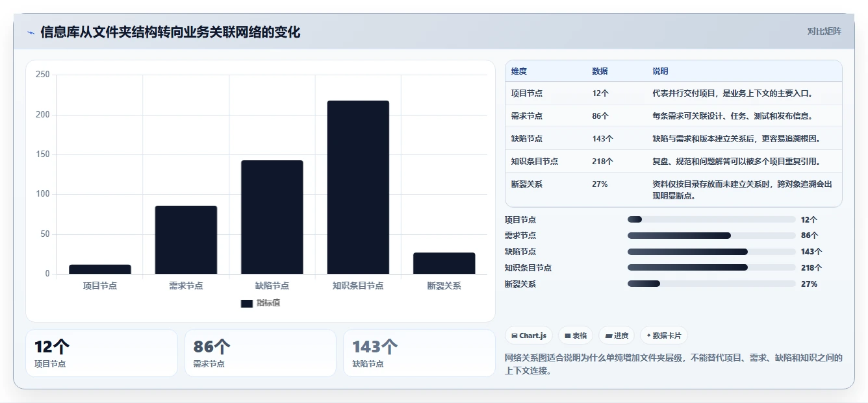Click the 知识条目节点 progress bar
This screenshot has width=868, height=403.
711,267
